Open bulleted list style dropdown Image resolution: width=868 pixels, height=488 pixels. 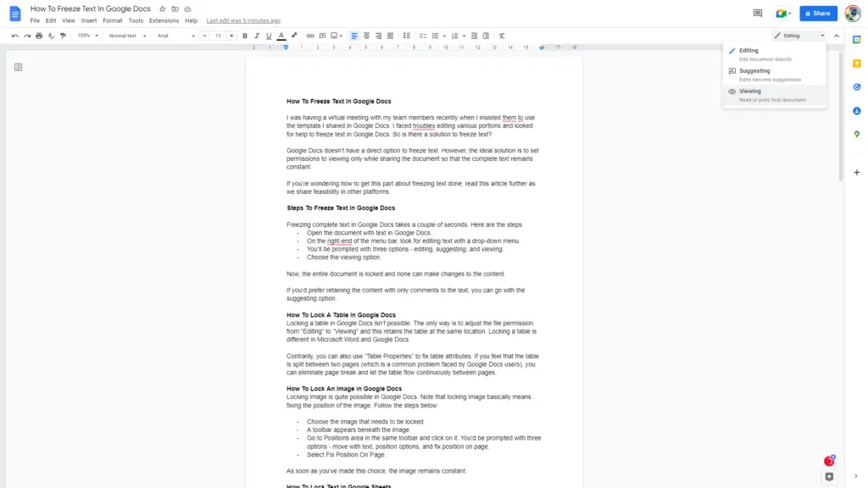click(444, 36)
